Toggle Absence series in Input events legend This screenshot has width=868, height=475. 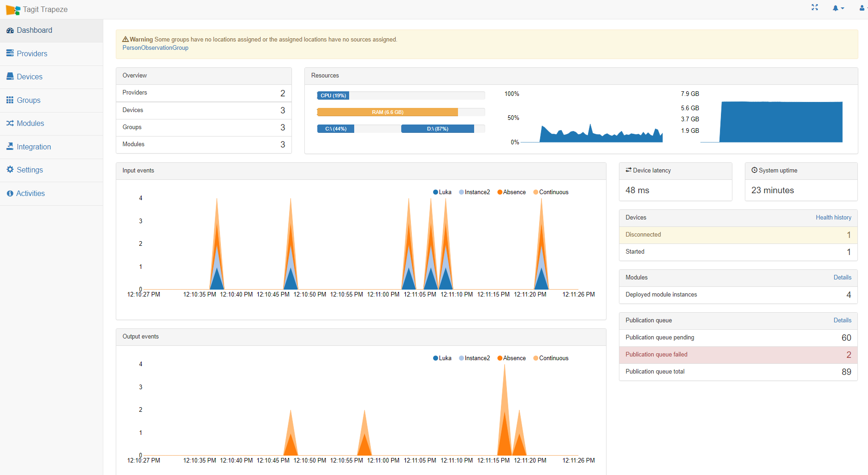point(511,192)
